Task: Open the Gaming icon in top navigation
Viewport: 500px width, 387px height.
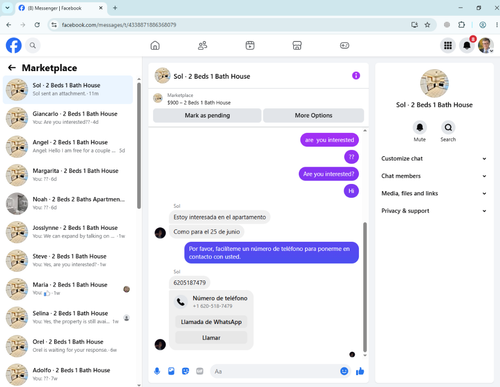Action: [x=344, y=45]
